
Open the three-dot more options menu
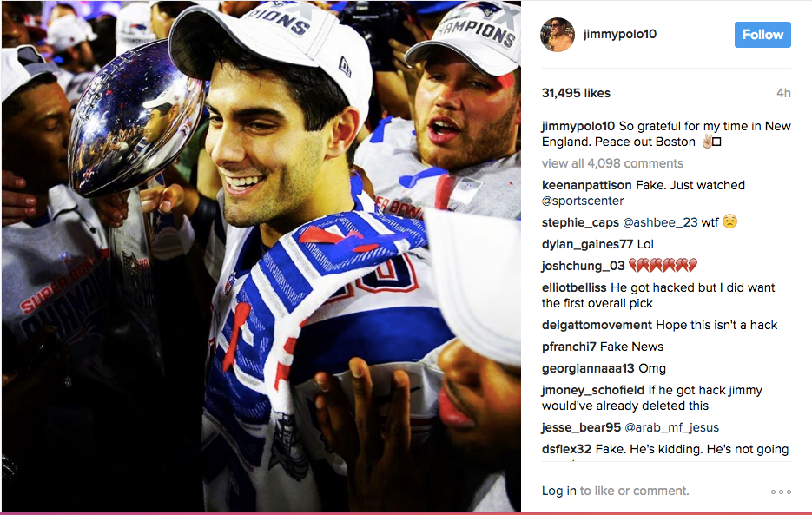pyautogui.click(x=781, y=492)
